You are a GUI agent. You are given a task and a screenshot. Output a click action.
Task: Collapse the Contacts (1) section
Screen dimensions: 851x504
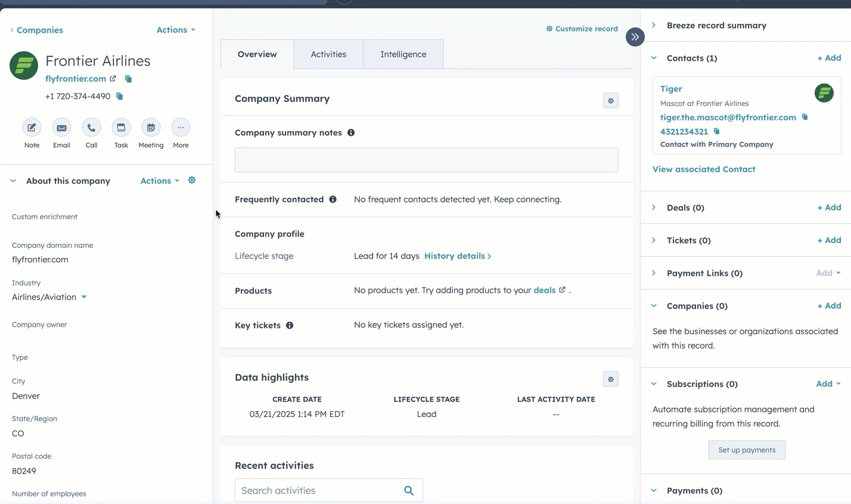tap(654, 58)
